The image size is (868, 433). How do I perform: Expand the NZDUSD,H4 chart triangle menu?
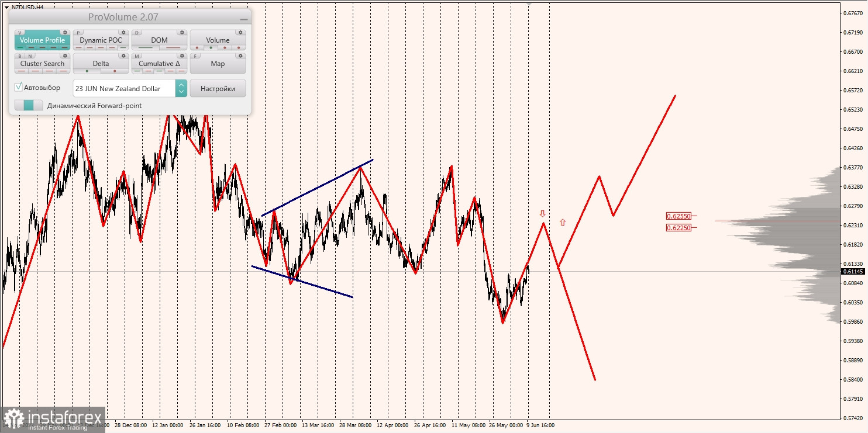[x=6, y=7]
